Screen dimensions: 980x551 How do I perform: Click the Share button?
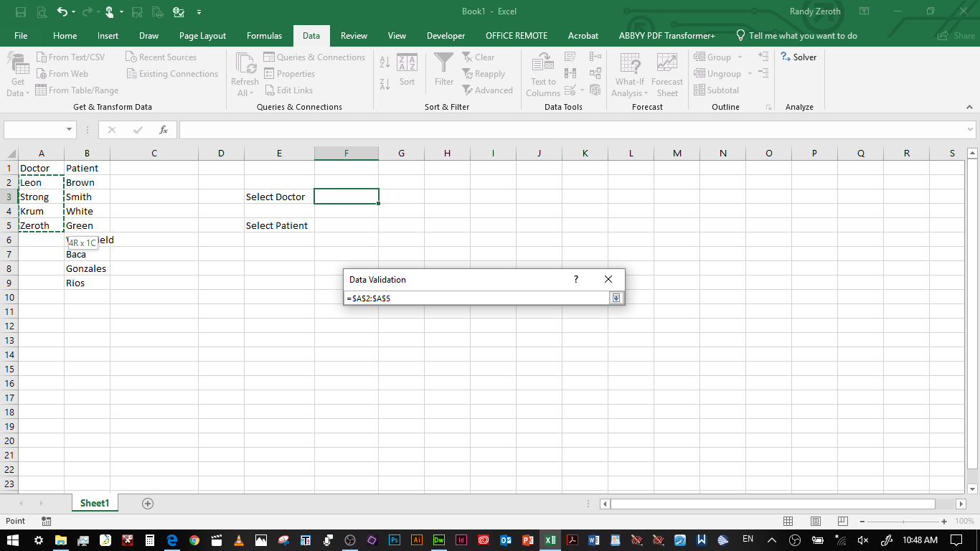(x=957, y=36)
